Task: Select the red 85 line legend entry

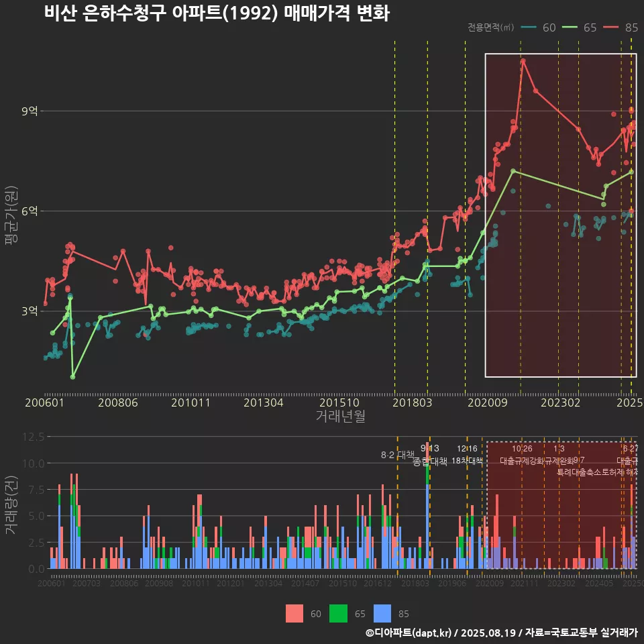Action: 620,28
